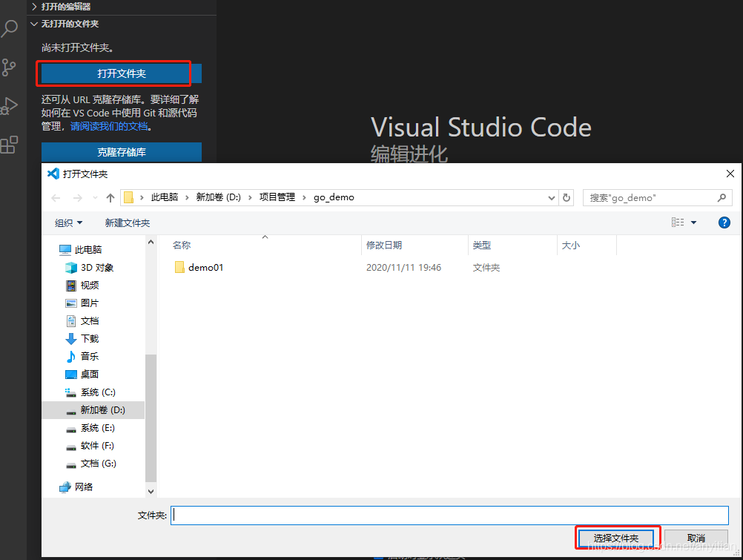The width and height of the screenshot is (743, 560).
Task: Go forward in the folder dialog
Action: click(x=78, y=198)
